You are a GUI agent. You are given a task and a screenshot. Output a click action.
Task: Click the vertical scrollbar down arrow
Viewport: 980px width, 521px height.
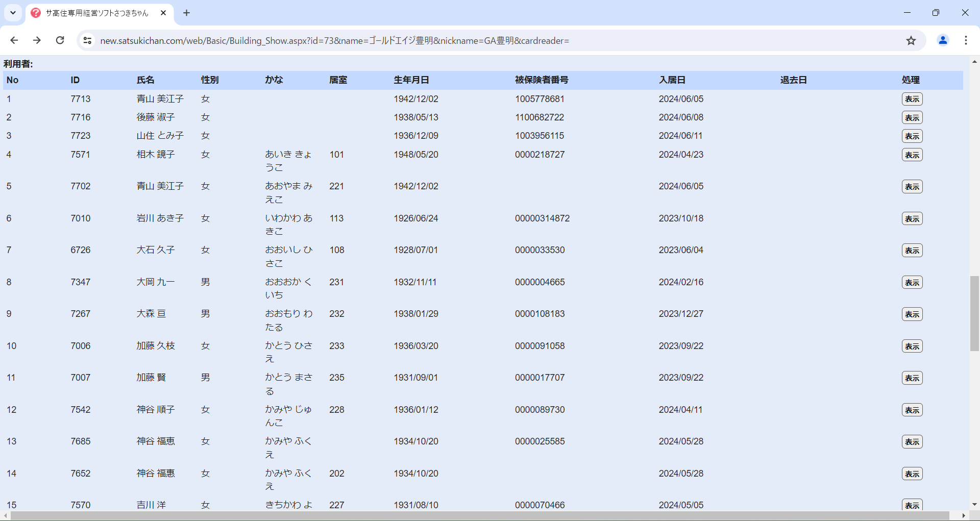[x=974, y=504]
